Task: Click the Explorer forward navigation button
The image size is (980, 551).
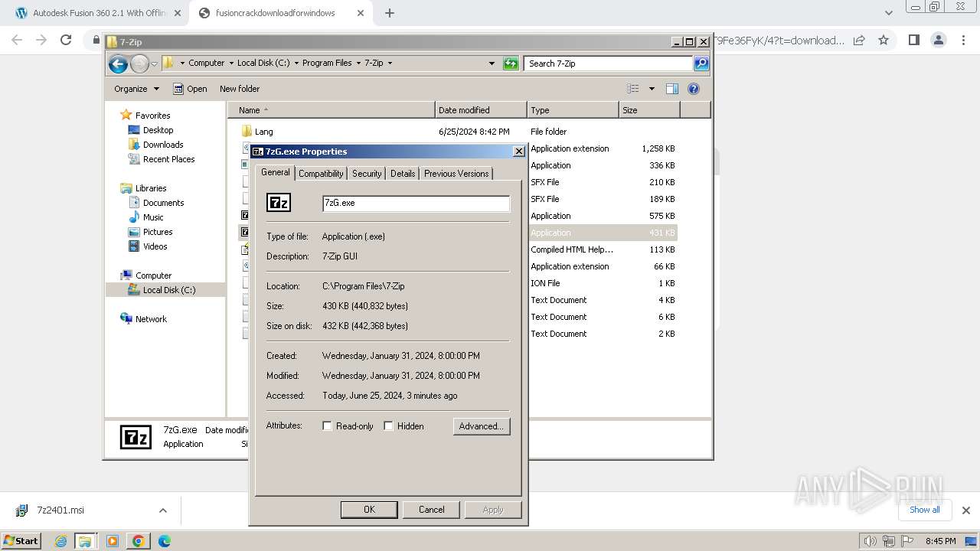Action: coord(139,64)
